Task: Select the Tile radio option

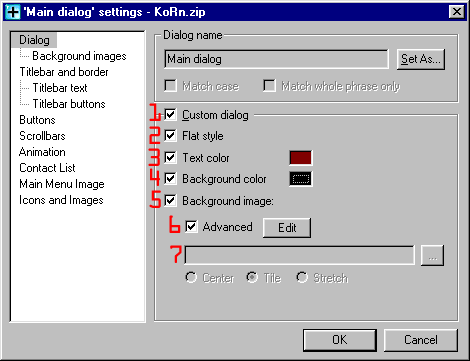Action: (252, 277)
